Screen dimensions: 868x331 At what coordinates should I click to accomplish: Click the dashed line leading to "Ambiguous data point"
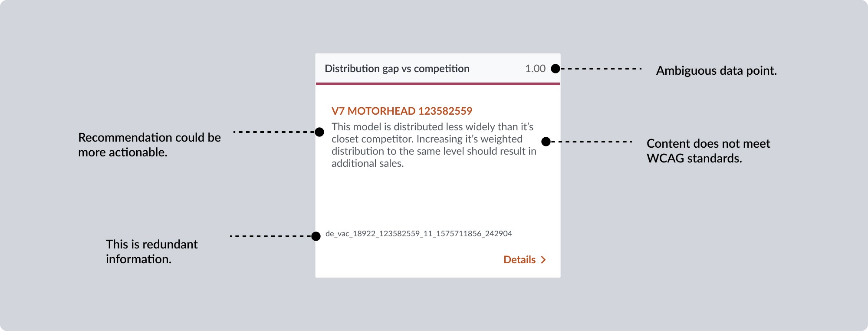[x=601, y=69]
